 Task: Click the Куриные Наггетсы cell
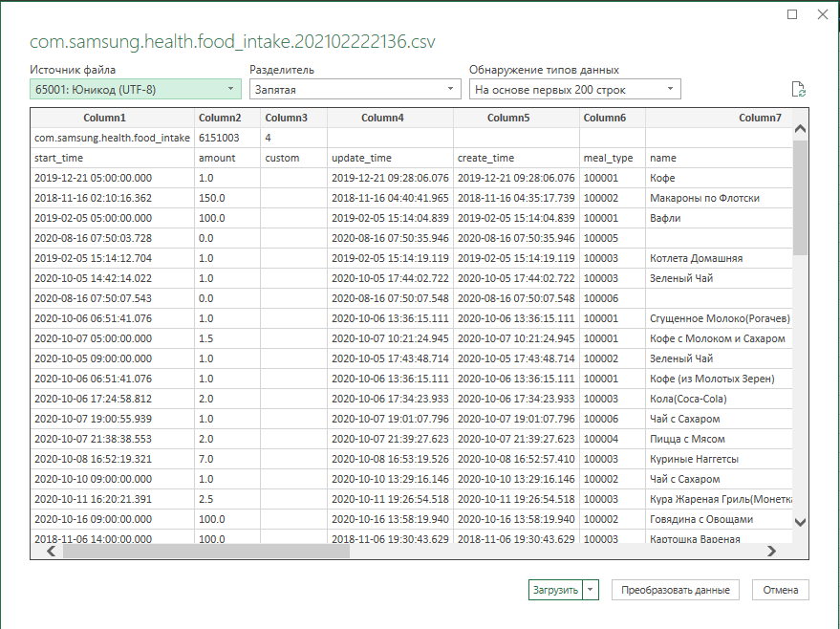[719, 459]
